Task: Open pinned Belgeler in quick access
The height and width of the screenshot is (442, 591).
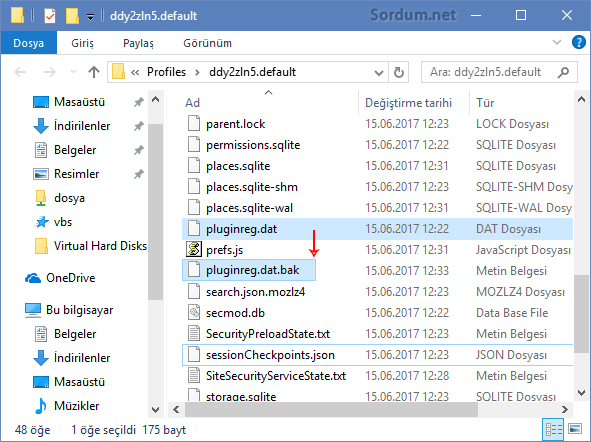Action: 65,150
